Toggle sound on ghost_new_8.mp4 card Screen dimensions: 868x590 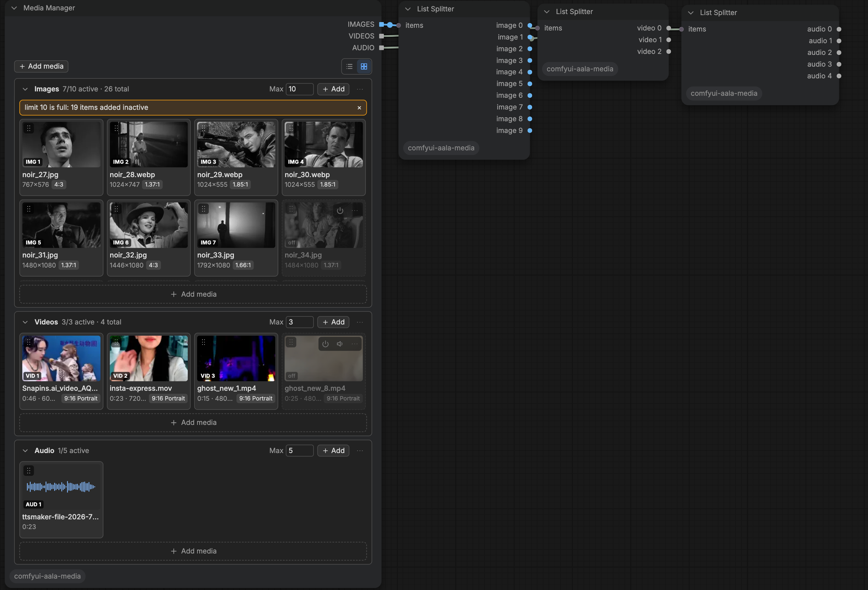click(340, 344)
